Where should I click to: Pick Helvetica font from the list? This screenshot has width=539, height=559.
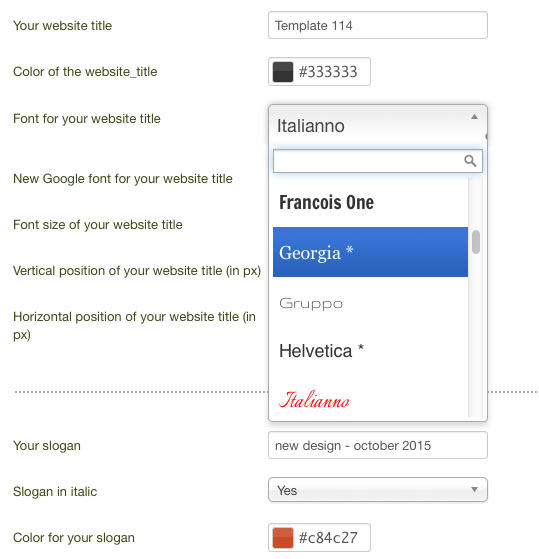370,351
